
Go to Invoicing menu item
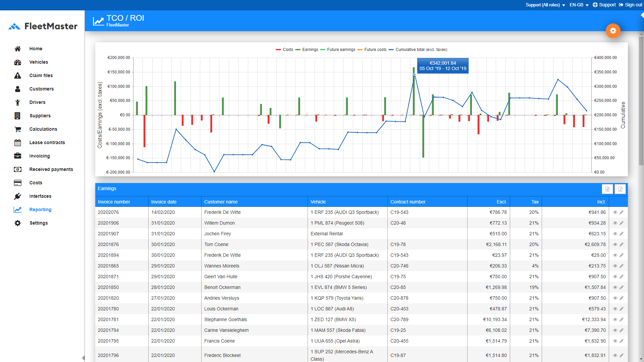pyautogui.click(x=40, y=156)
